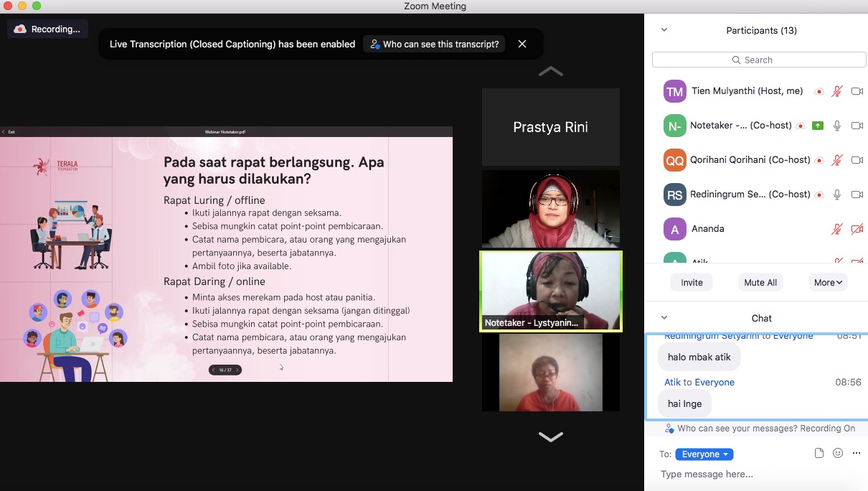
Task: Dismiss the Live Transcription banner
Action: (x=522, y=44)
